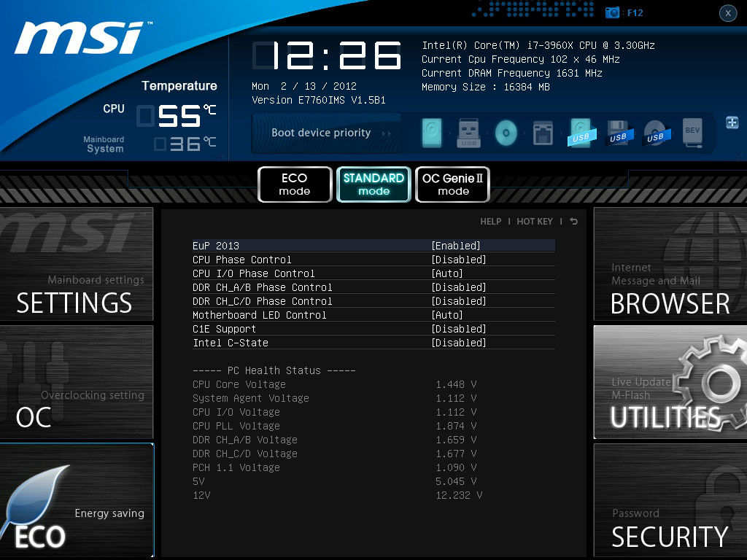
Task: Click the CPU PLL Voltage 1.874 V value
Action: (x=456, y=426)
